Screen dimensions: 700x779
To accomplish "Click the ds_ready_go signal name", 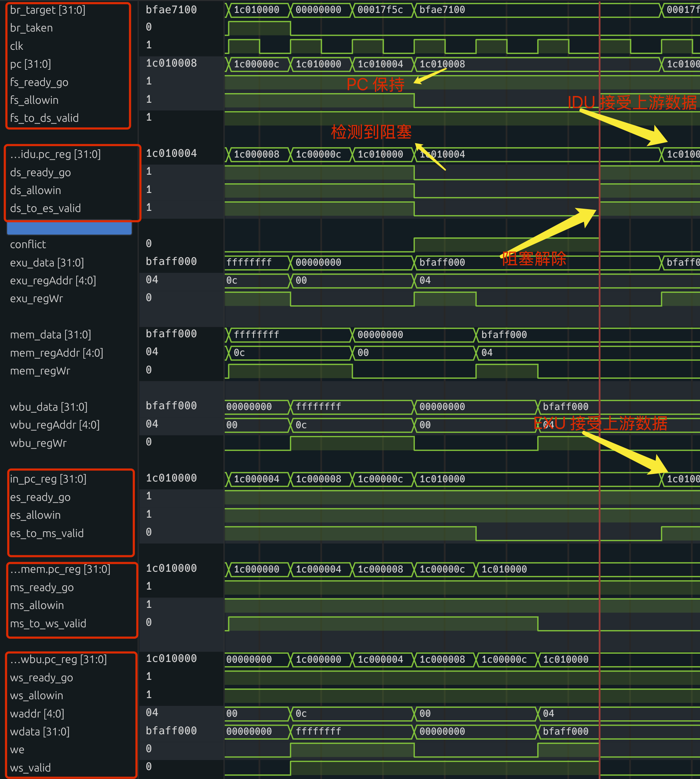I will [40, 172].
